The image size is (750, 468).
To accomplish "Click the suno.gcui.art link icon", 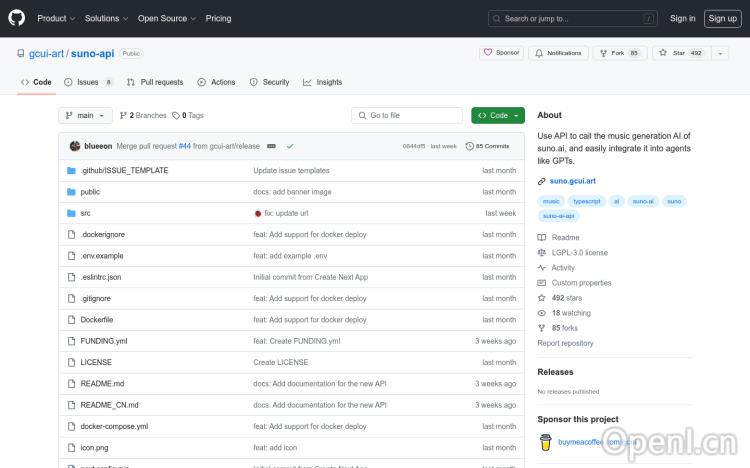I will coord(542,181).
